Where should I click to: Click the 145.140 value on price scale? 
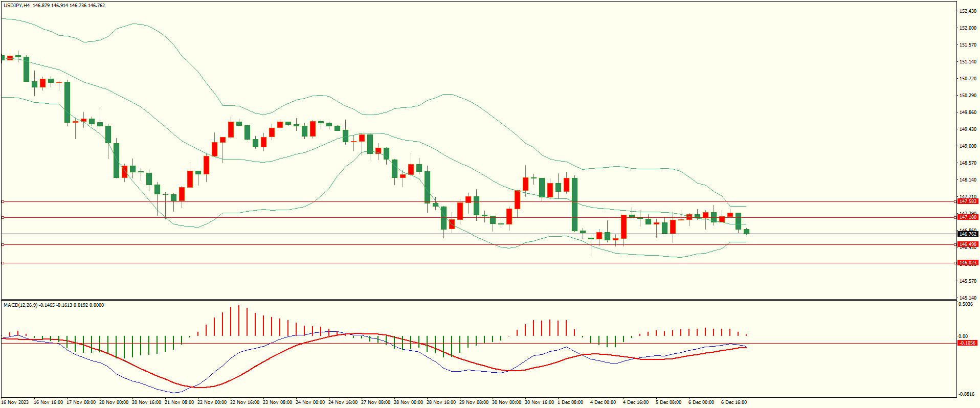click(968, 298)
